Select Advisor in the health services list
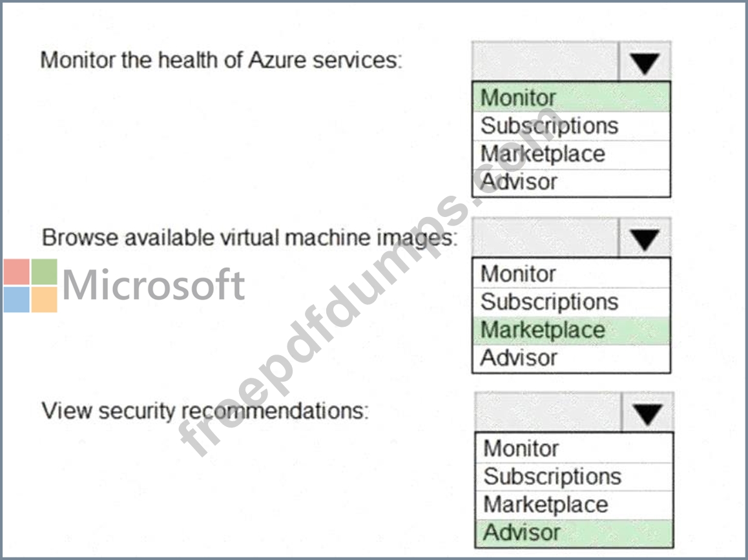This screenshot has width=748, height=560. click(571, 182)
